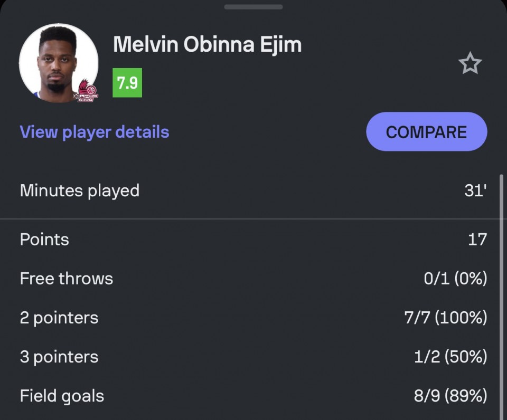Viewport: 507px width, 420px height.
Task: Click the Melvin Obinna Ejim name heading
Action: [x=207, y=45]
